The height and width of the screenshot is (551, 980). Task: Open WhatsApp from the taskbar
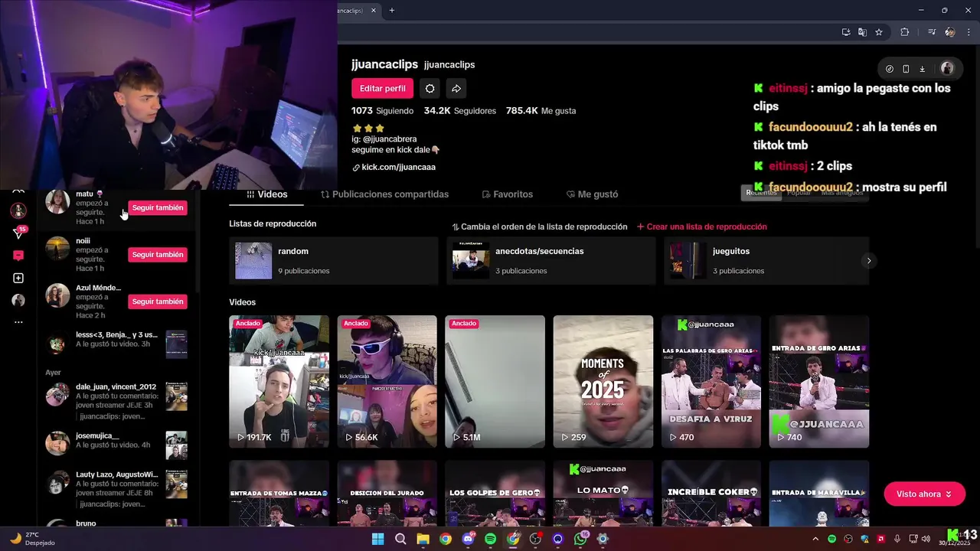581,539
